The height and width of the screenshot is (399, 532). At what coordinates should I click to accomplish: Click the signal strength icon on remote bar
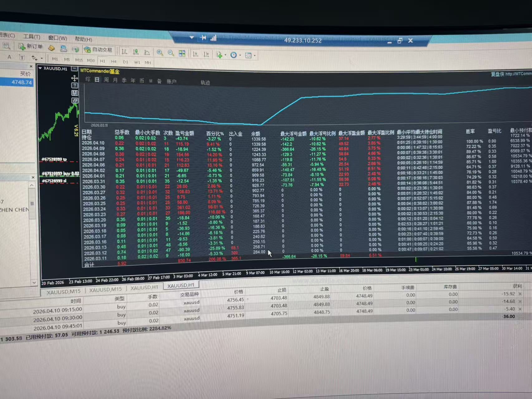pos(213,38)
